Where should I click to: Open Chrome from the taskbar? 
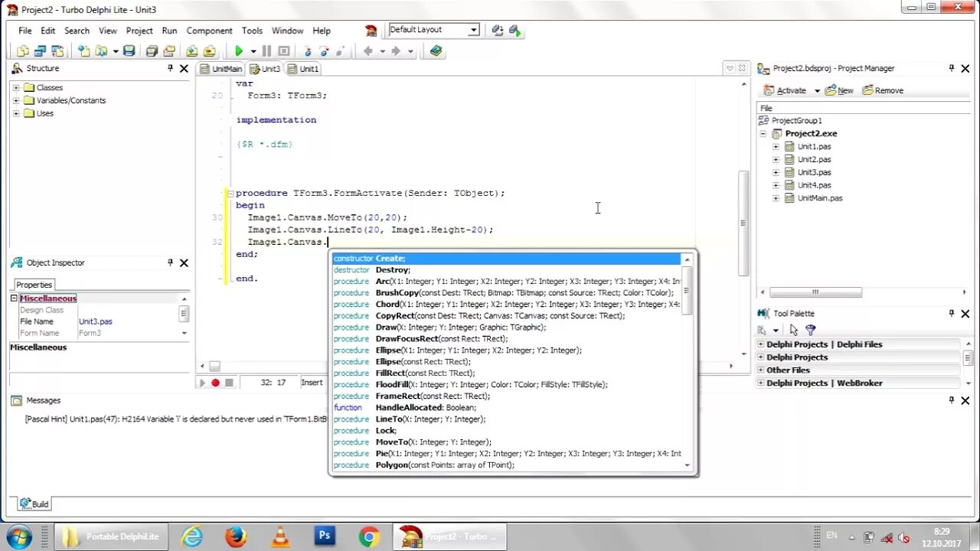[369, 536]
